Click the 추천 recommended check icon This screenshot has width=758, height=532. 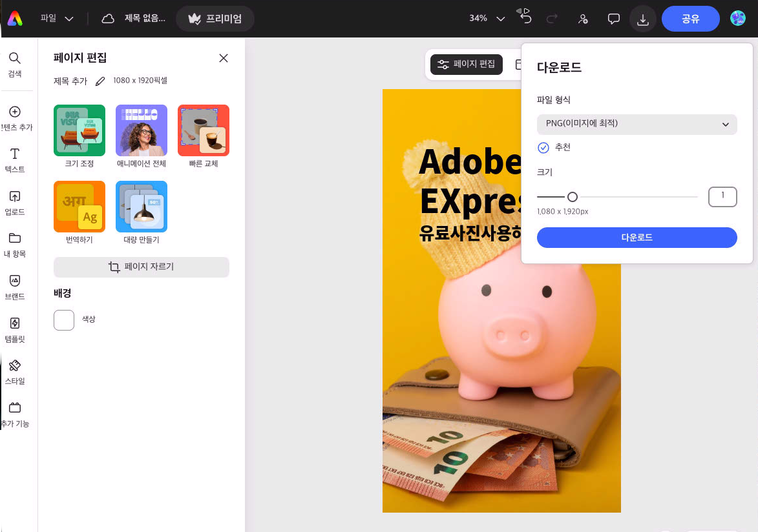(x=543, y=147)
